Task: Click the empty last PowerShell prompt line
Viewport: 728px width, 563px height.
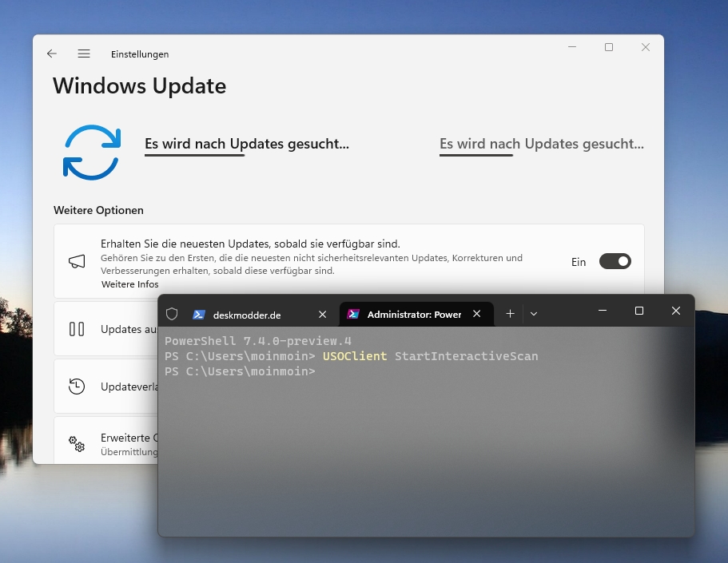Action: tap(240, 371)
